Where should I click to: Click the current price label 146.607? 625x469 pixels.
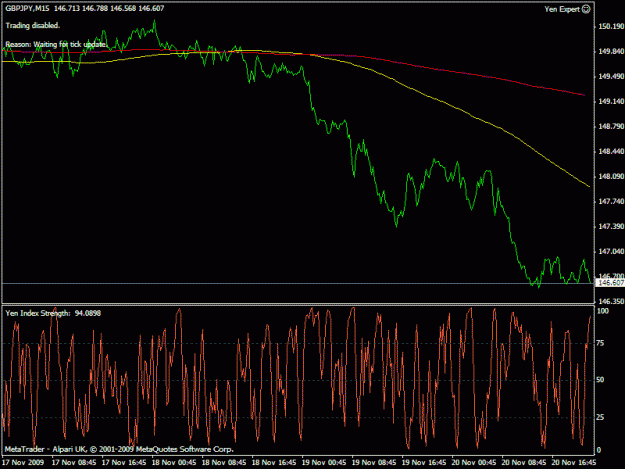click(x=610, y=283)
